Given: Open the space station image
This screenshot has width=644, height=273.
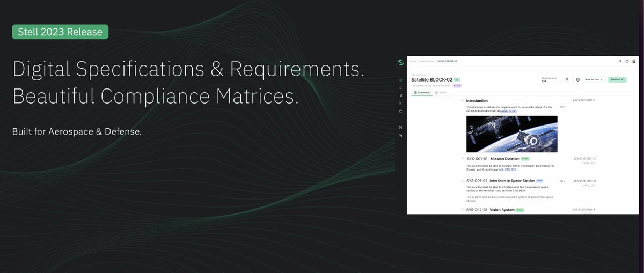Looking at the screenshot, I should tap(511, 134).
